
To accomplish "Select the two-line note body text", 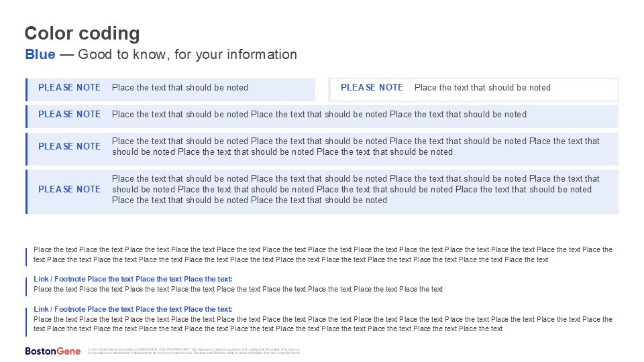I will click(356, 146).
